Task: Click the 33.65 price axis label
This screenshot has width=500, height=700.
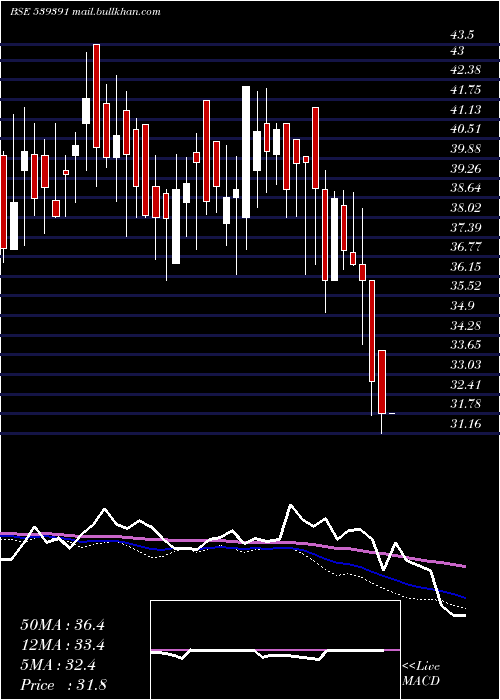Action: point(465,345)
